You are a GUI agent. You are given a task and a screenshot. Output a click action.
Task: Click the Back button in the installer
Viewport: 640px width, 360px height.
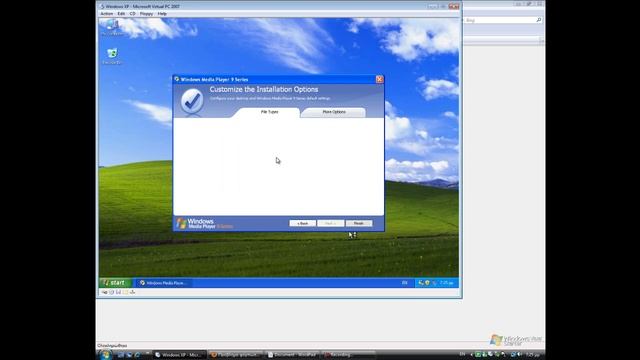pyautogui.click(x=302, y=223)
